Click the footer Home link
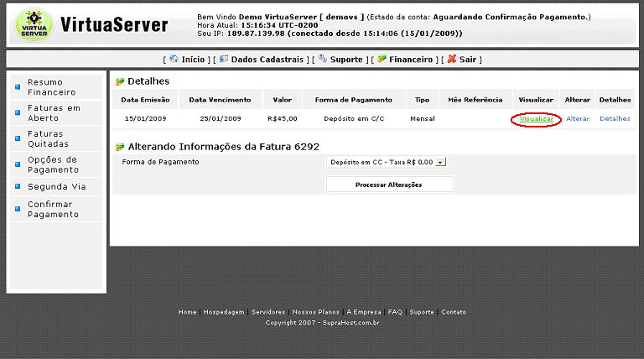 pos(187,312)
